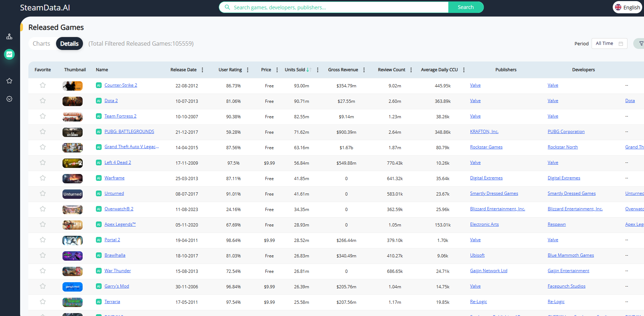This screenshot has width=644, height=316.
Task: Click the Garry's Mod thumbnail
Action: click(73, 287)
